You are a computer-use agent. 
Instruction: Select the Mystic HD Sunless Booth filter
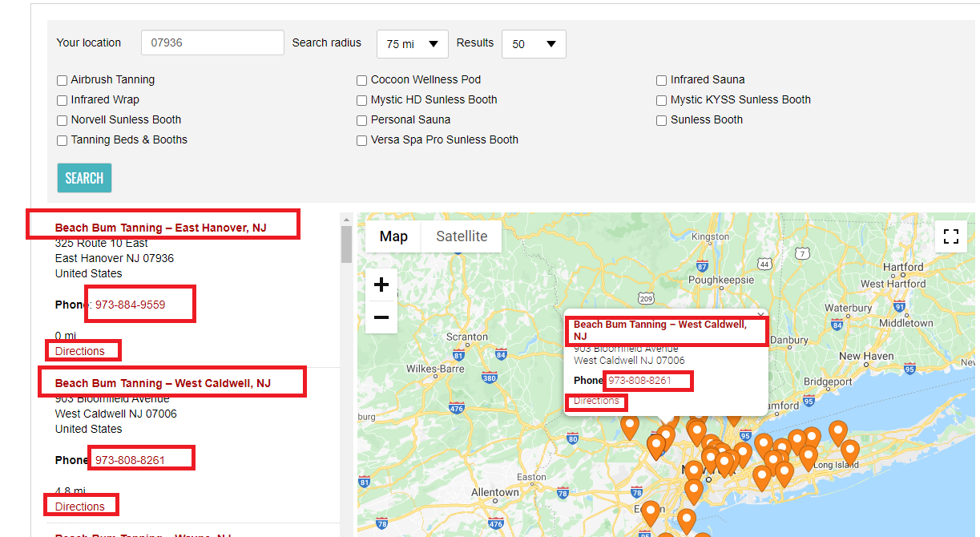click(x=362, y=100)
